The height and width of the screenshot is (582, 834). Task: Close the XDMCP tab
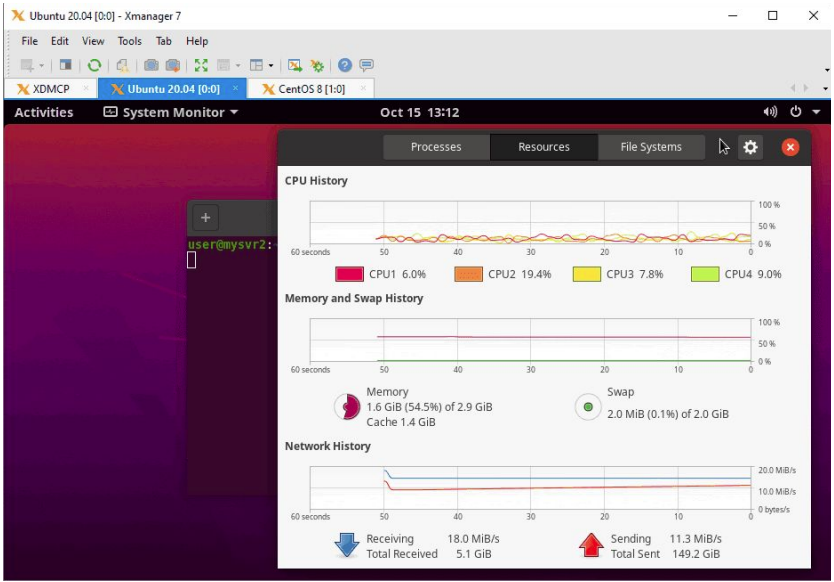[x=86, y=88]
